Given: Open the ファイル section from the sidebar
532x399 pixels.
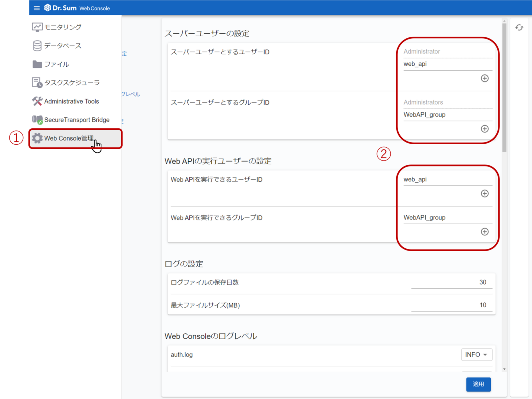Looking at the screenshot, I should point(56,64).
